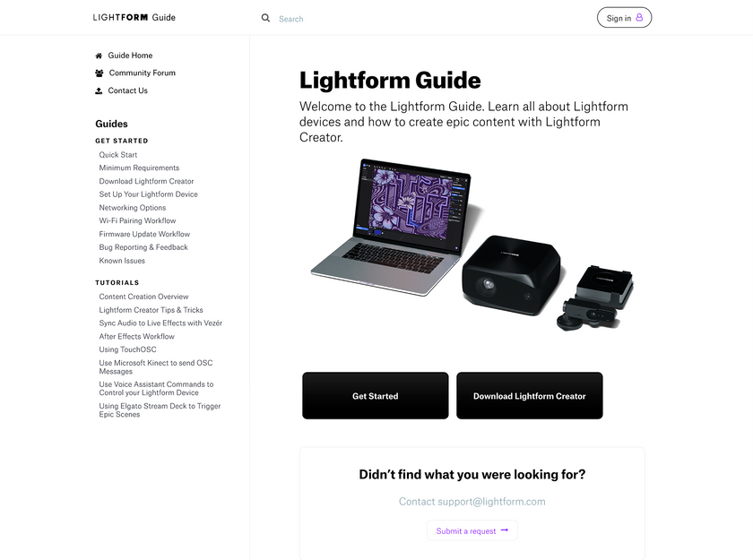Open Minimum Requirements in sidebar
The height and width of the screenshot is (560, 753).
pos(139,168)
